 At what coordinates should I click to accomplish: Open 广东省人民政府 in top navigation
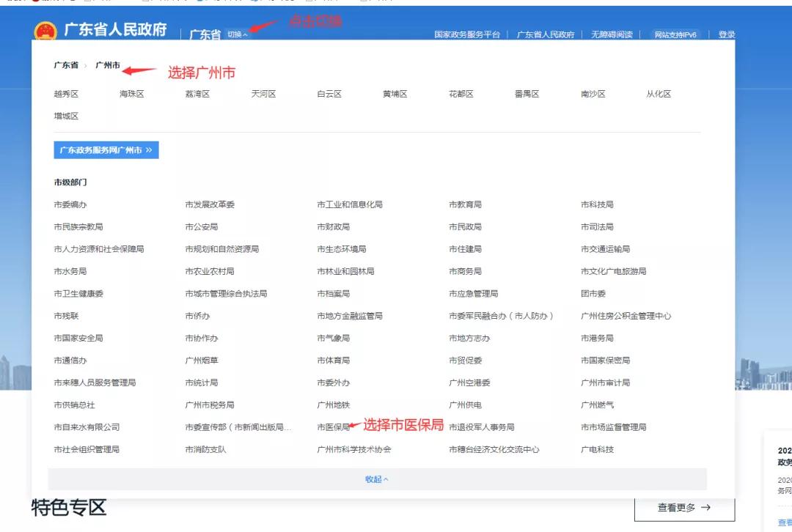point(545,34)
